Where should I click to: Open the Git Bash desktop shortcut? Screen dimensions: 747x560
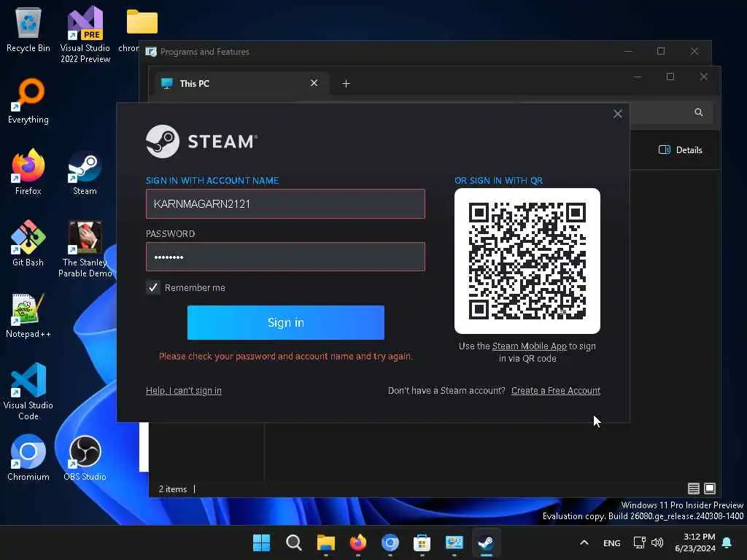pyautogui.click(x=28, y=244)
